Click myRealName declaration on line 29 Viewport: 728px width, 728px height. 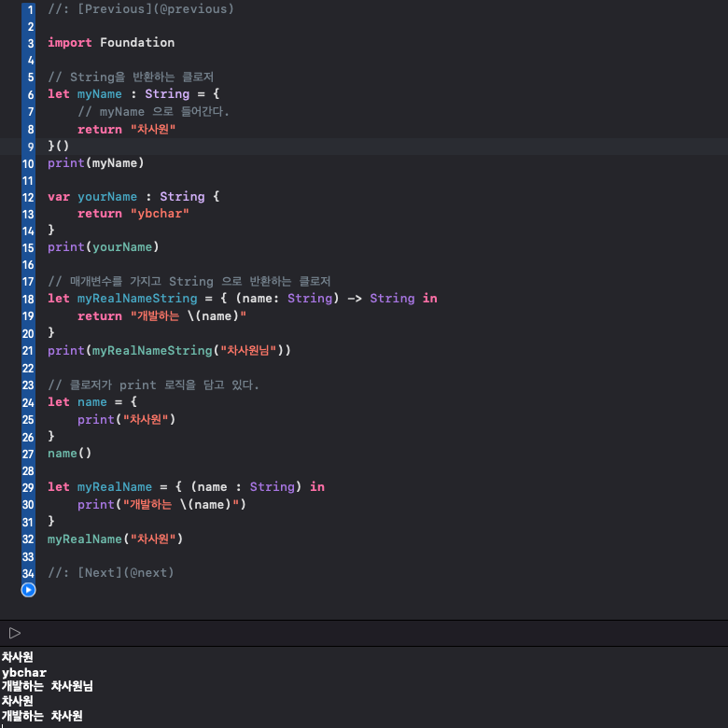[x=115, y=487]
